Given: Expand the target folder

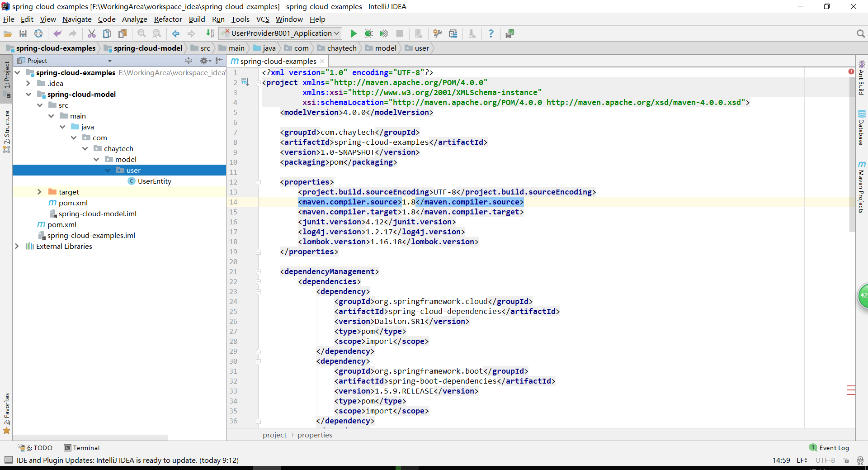Looking at the screenshot, I should pos(39,192).
